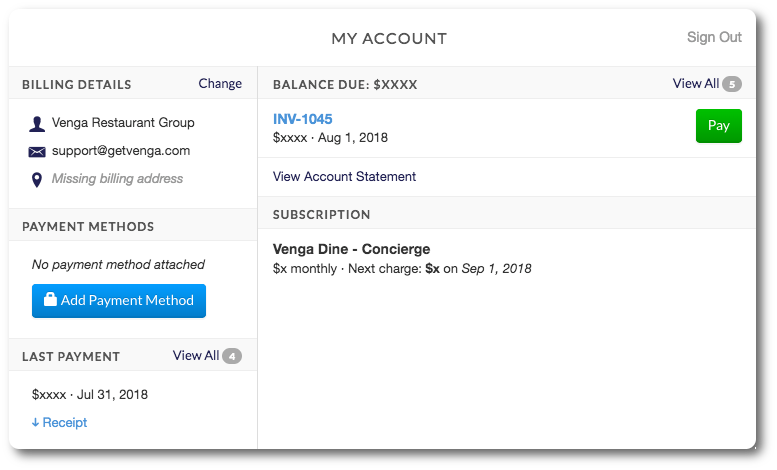Sign out of the account
This screenshot has height=470, width=777.
point(714,37)
